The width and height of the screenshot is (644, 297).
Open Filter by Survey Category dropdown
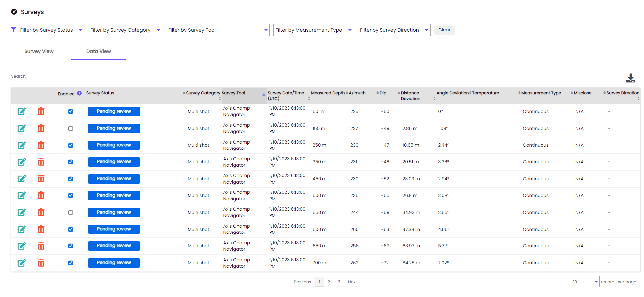coord(125,30)
